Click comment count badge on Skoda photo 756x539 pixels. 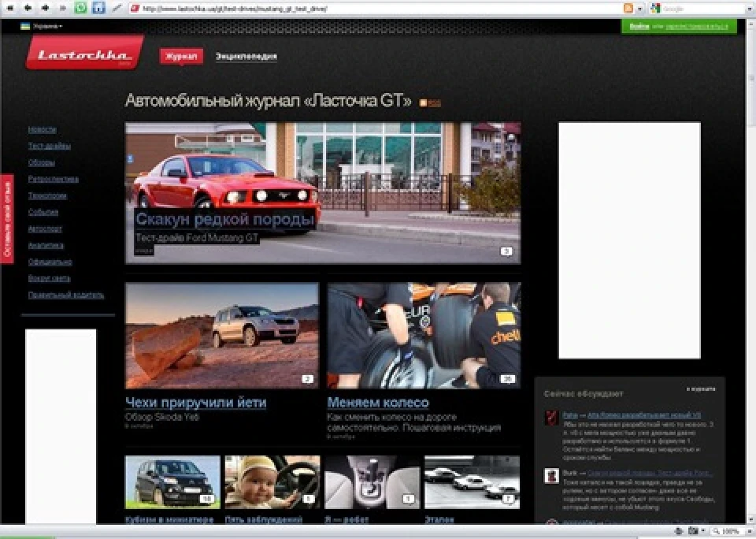[x=308, y=379]
